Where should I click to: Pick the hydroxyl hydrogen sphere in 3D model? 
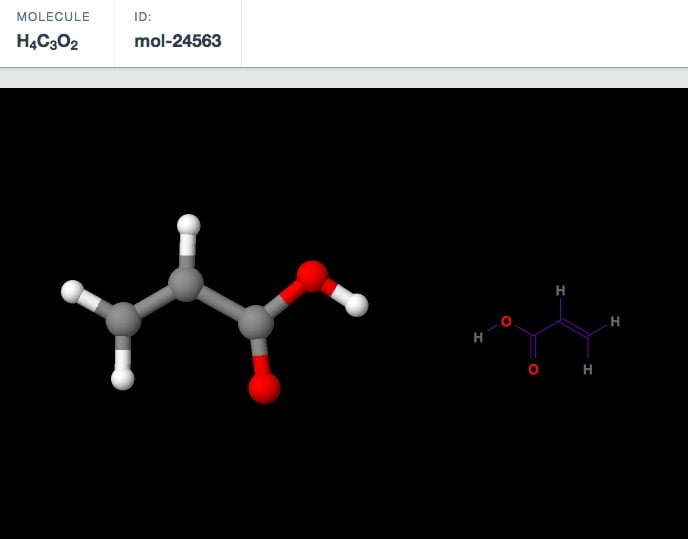click(357, 305)
